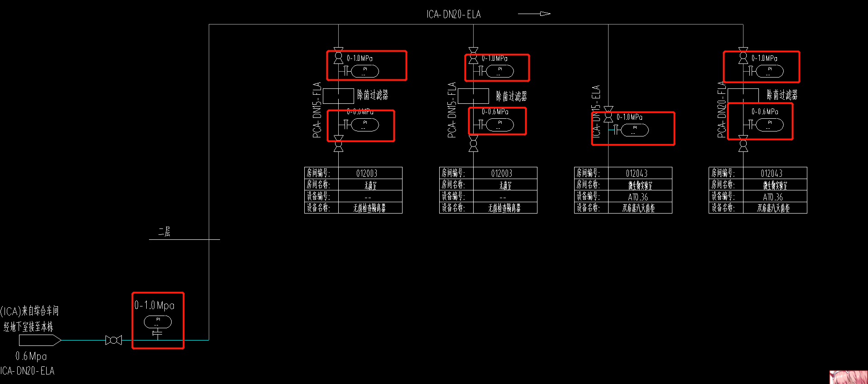Select the vertical PCA-DN20-FLA pipe label
868x384 pixels.
click(722, 109)
